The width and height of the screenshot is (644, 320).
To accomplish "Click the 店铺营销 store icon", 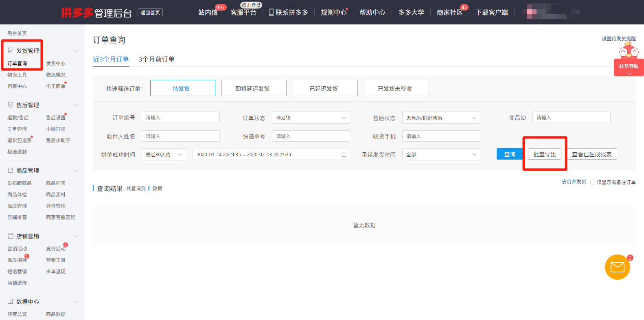I will (x=11, y=236).
